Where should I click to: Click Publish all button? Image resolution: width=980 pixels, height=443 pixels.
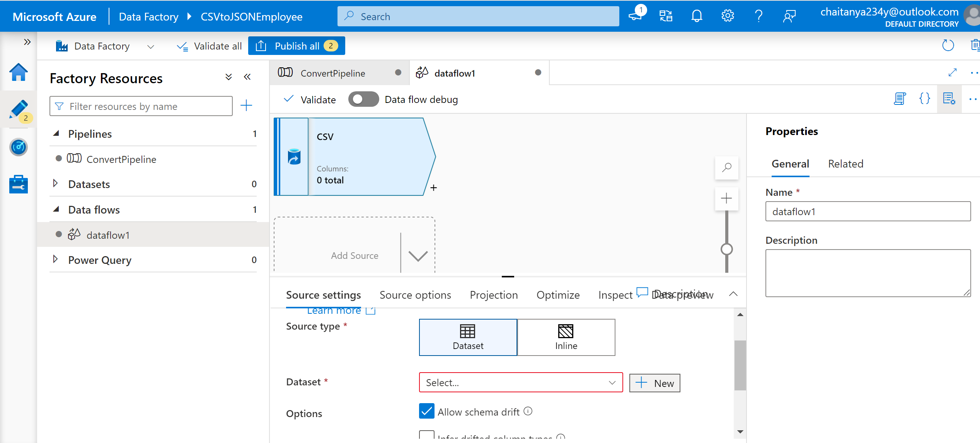pos(297,46)
